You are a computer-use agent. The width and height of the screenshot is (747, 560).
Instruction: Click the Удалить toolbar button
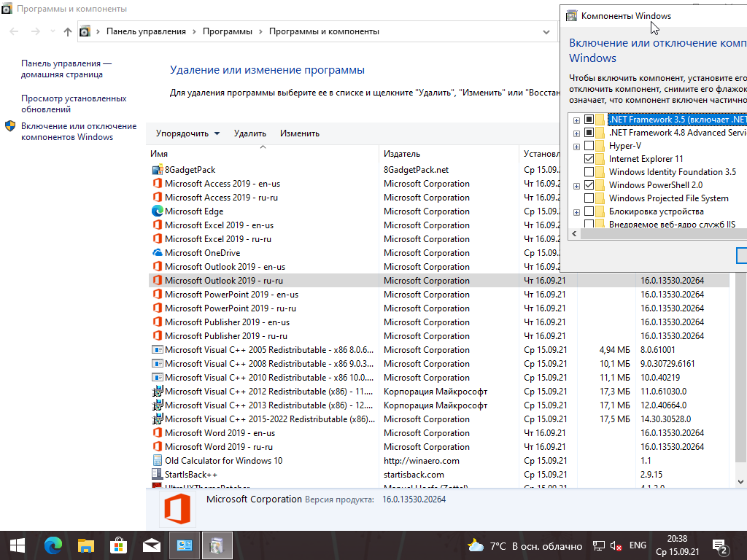tap(250, 133)
